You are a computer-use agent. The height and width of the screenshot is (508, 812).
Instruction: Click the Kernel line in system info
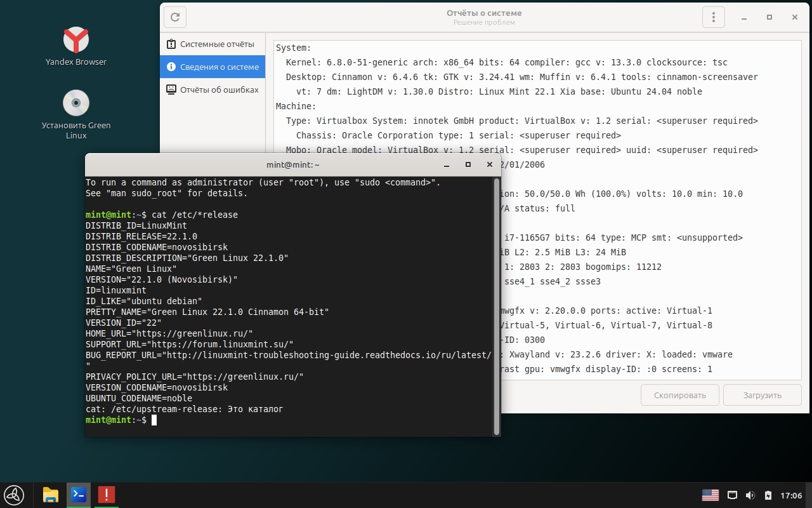pos(506,62)
